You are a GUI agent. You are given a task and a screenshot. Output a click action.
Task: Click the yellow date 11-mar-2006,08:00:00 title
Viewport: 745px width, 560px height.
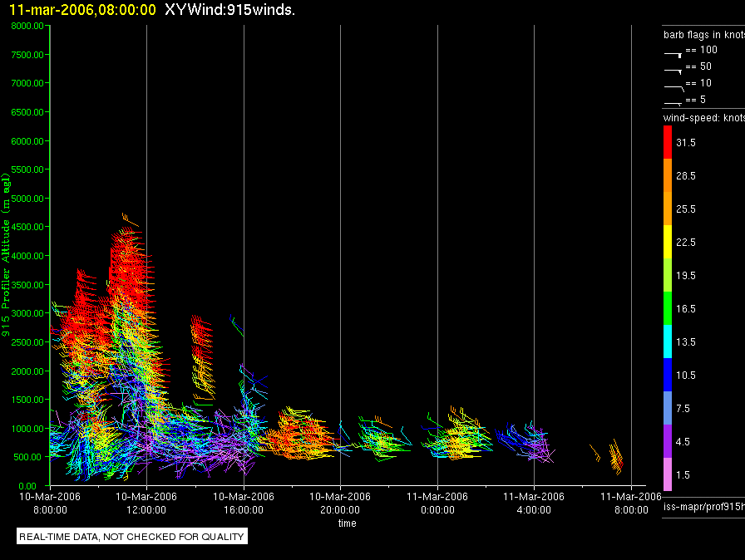click(x=82, y=10)
